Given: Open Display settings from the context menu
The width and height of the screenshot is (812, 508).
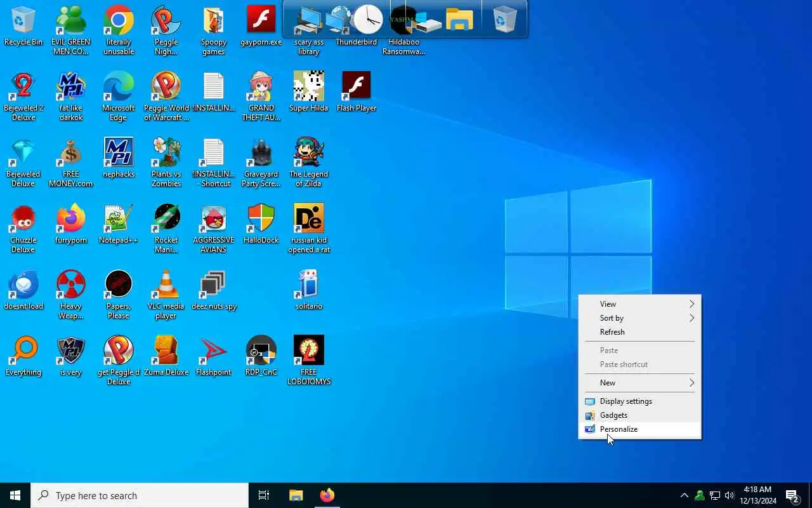Looking at the screenshot, I should [x=640, y=401].
